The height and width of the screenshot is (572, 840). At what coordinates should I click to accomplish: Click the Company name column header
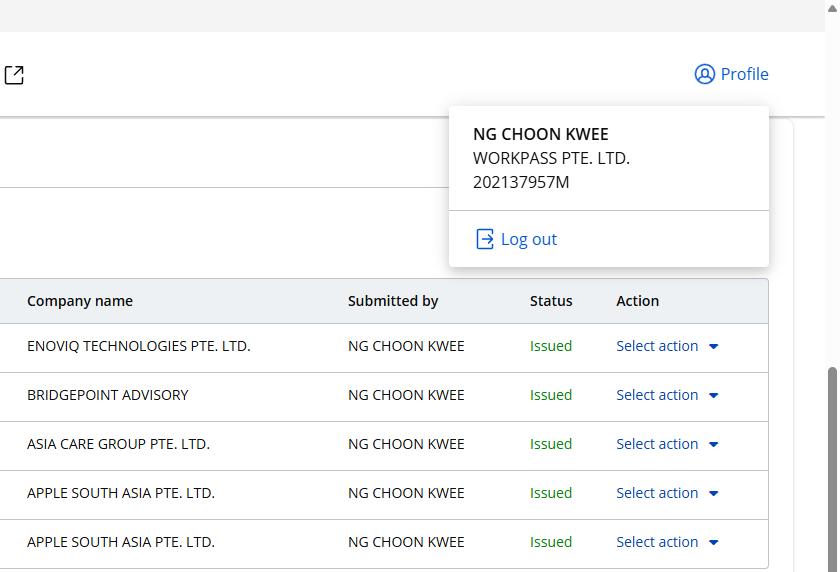pyautogui.click(x=80, y=301)
